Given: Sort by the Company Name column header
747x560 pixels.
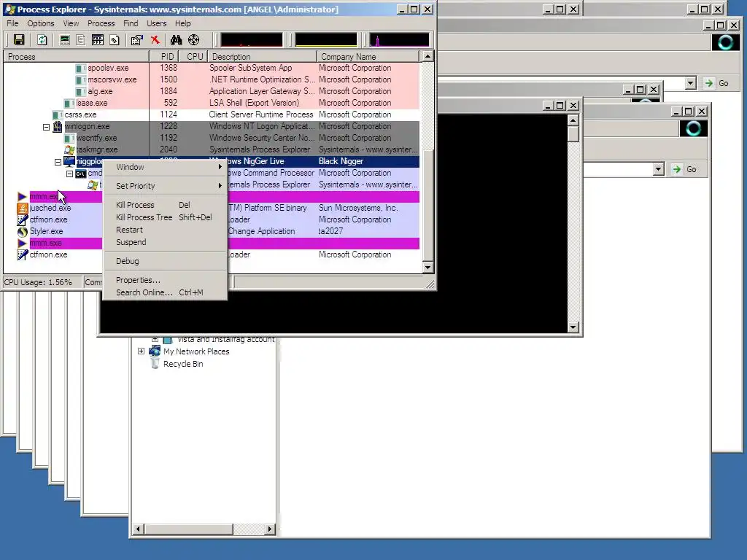Looking at the screenshot, I should [368, 57].
